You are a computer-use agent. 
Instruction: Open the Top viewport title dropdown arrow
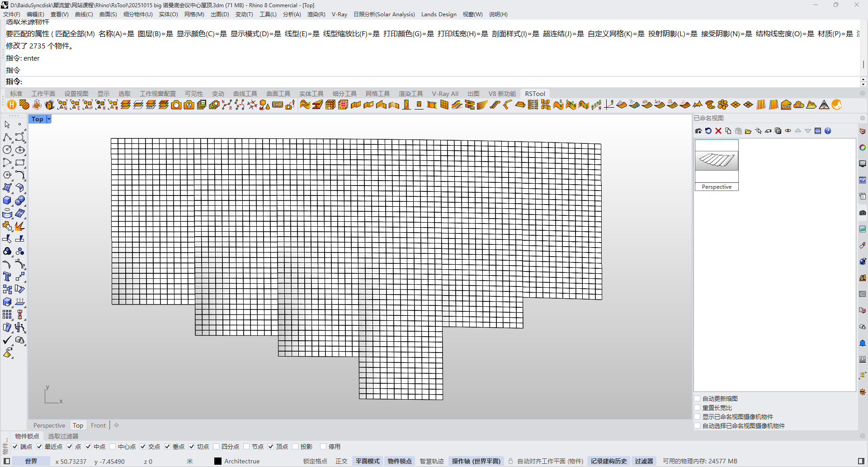click(49, 119)
